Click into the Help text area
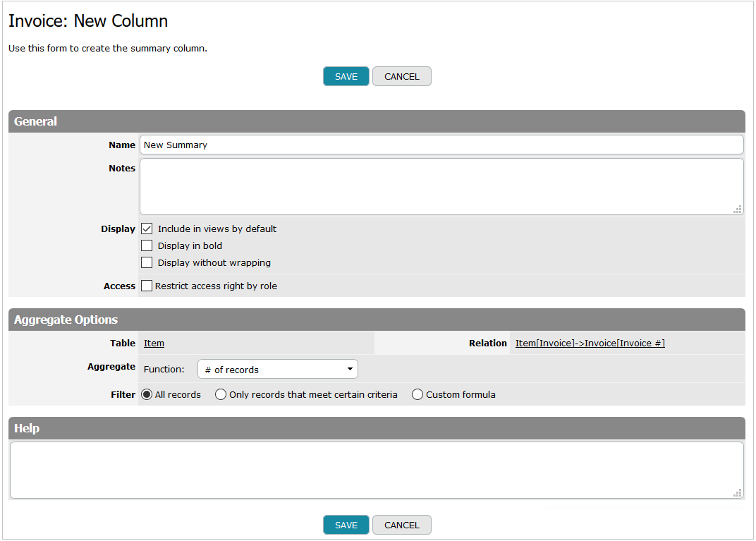The width and height of the screenshot is (756, 541). coord(377,470)
